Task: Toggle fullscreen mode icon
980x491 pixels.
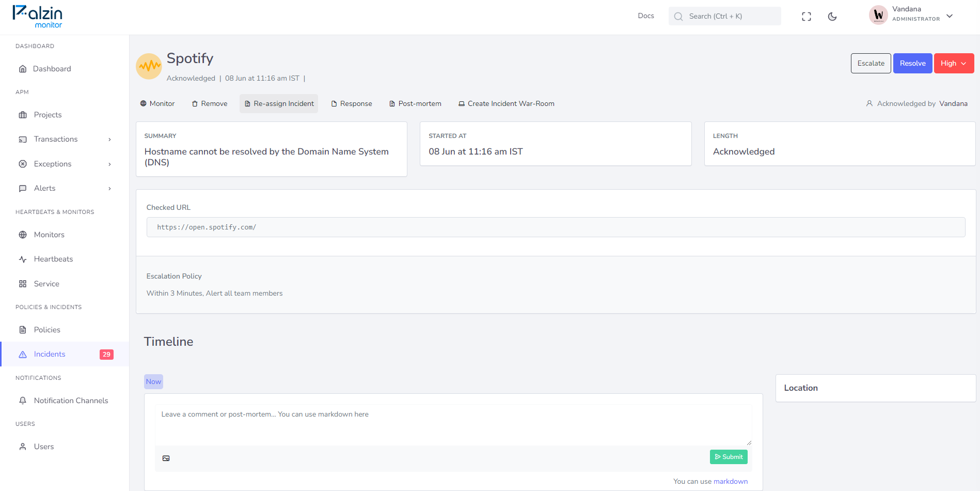Action: pyautogui.click(x=807, y=17)
